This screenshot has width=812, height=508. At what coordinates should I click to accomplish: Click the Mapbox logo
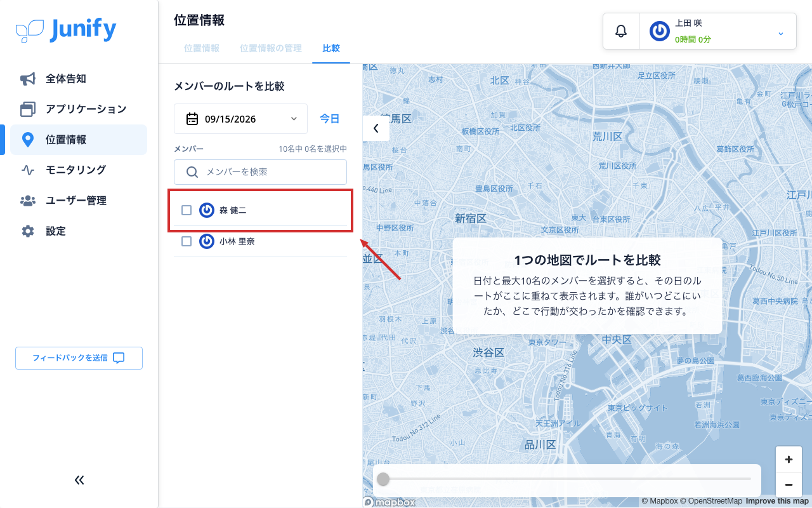(x=390, y=502)
